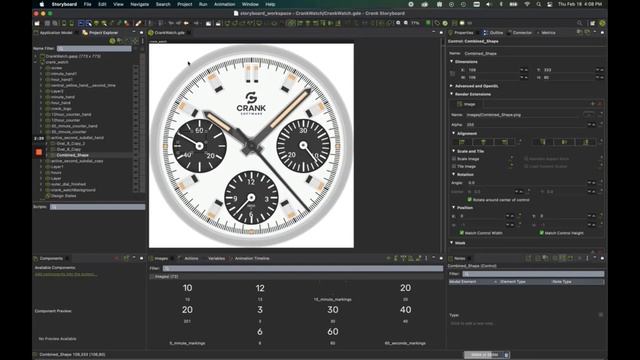Screen dimensions: 640x360
Task: Click the first toolbar icon for new file
Action: tap(37, 23)
